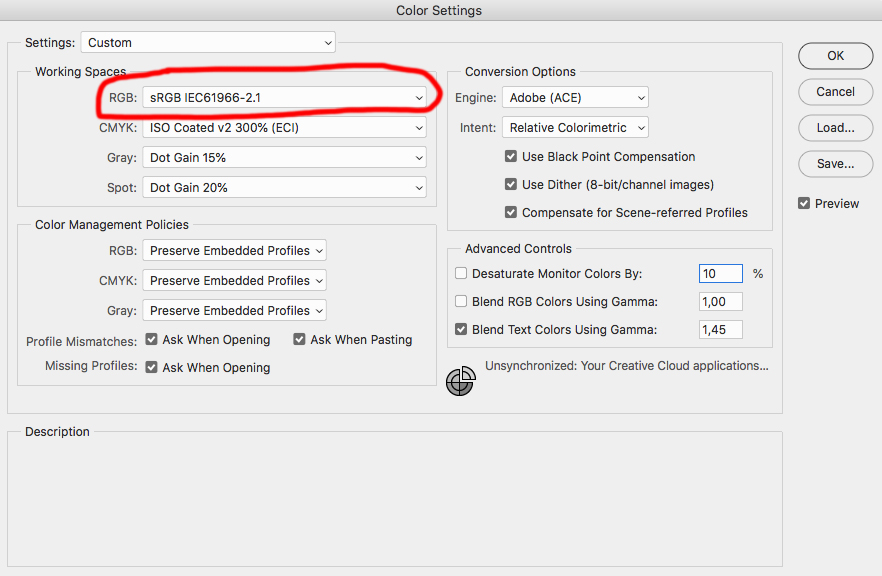
Task: Expand the CMYK working space dropdown
Action: [284, 128]
